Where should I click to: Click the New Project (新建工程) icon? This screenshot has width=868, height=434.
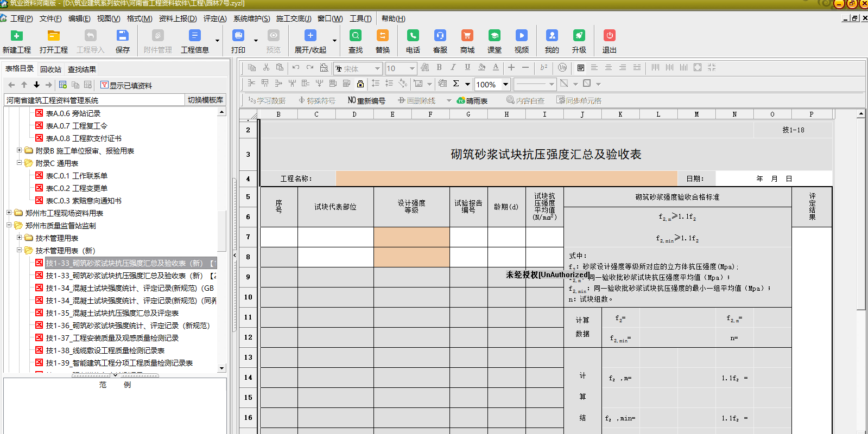click(x=17, y=36)
